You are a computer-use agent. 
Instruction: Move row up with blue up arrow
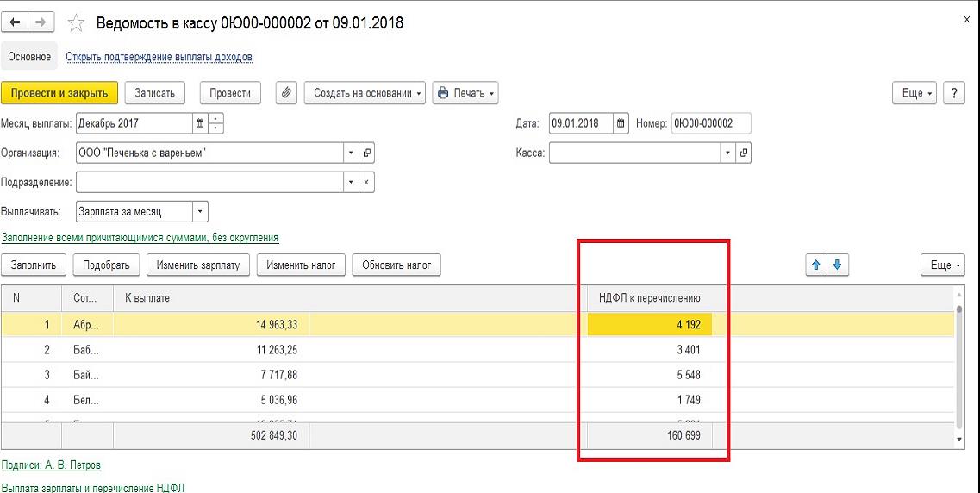coord(815,265)
